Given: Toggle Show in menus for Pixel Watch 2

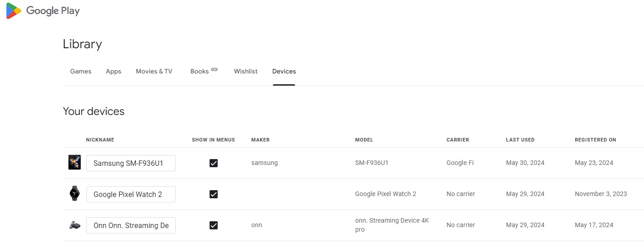Looking at the screenshot, I should click(x=214, y=194).
